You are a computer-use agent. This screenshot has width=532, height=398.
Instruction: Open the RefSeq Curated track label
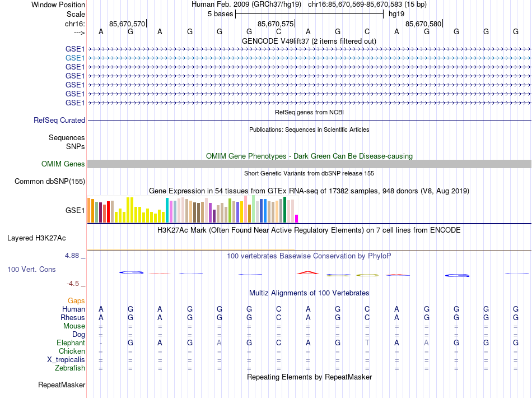59,120
